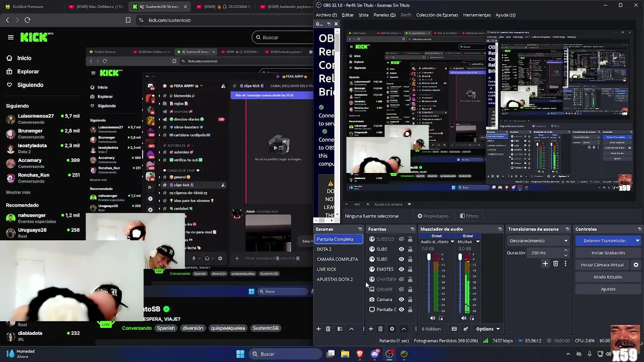644x362 pixels.
Task: Add a new source in Fuentes panel
Action: pyautogui.click(x=371, y=329)
